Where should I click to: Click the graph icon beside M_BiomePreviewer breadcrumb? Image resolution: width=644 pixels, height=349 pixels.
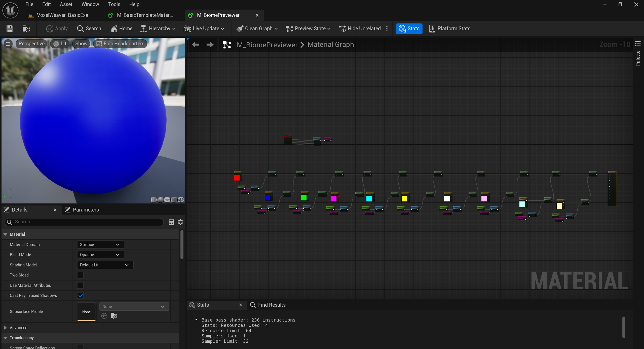click(227, 45)
